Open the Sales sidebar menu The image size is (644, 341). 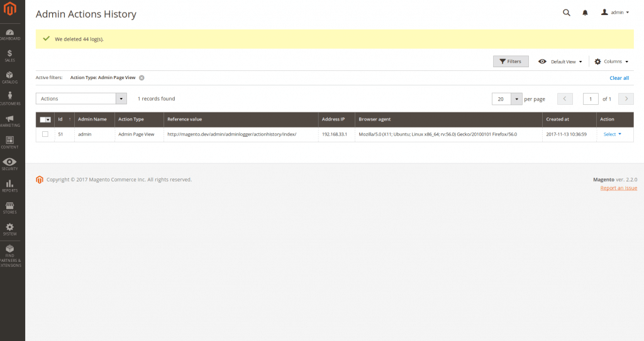click(x=11, y=56)
